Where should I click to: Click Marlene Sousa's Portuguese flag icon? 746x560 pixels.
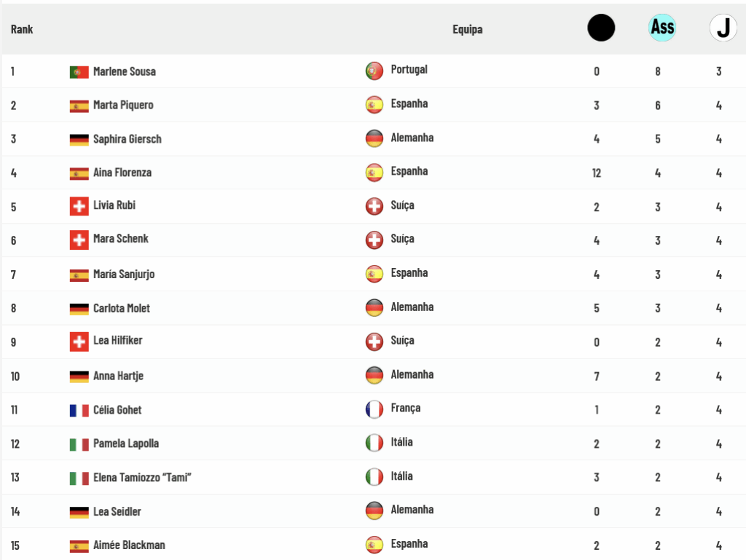pyautogui.click(x=79, y=72)
